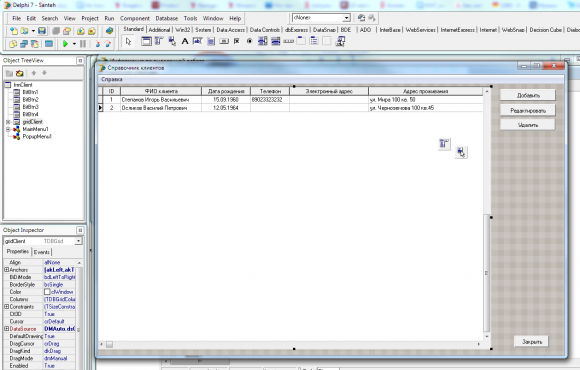Viewport: 580px width, 370px height.
Task: Expand the Anchors property in Object Inspector
Action: click(7, 270)
